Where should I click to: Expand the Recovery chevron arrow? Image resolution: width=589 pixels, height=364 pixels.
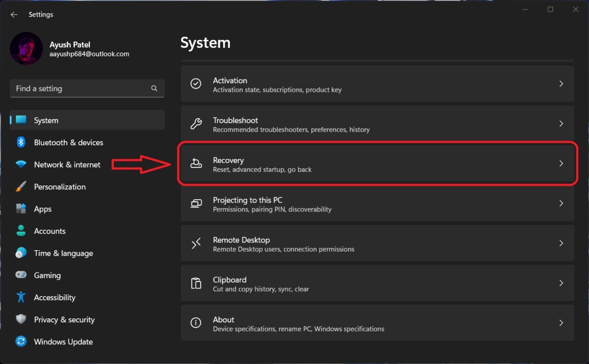pos(561,163)
